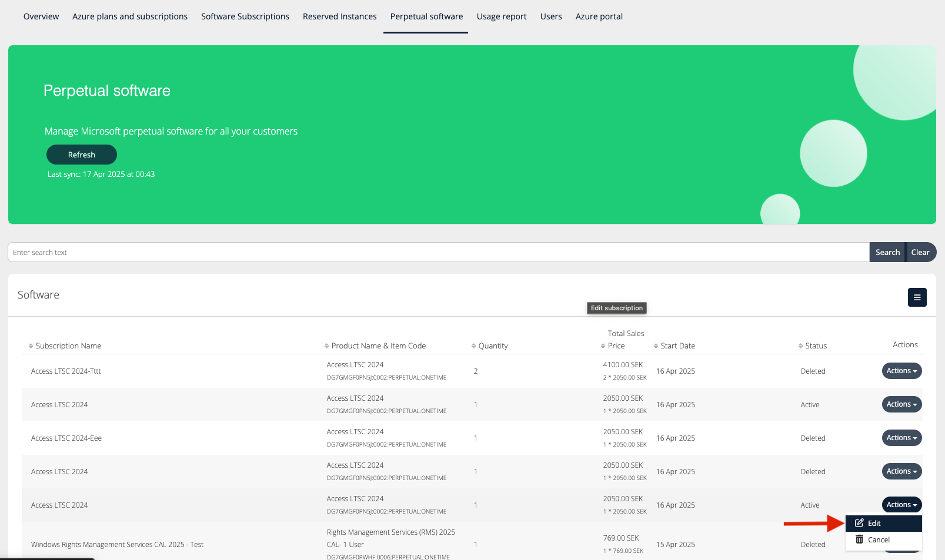Click the sort icon beside Quantity
The image size is (945, 560).
tap(473, 346)
